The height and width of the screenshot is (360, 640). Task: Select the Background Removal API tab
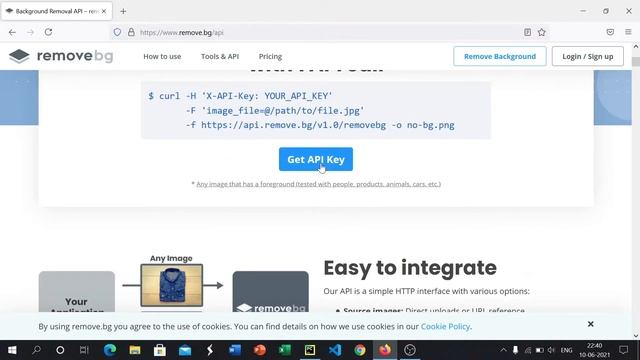pyautogui.click(x=56, y=11)
